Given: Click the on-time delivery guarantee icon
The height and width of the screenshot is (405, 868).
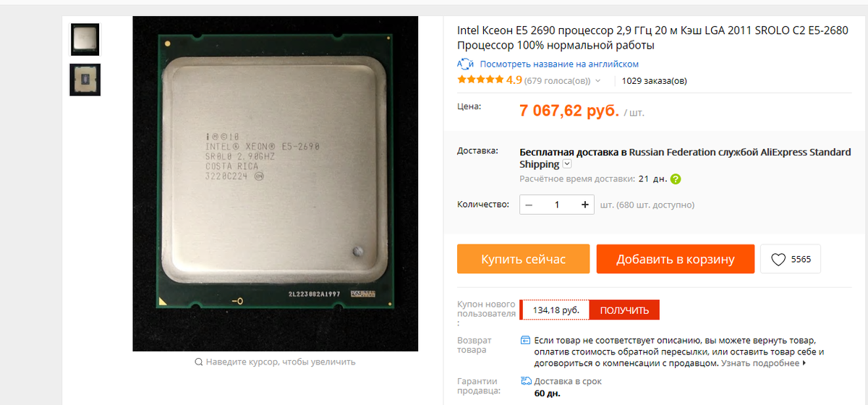Looking at the screenshot, I should (526, 381).
